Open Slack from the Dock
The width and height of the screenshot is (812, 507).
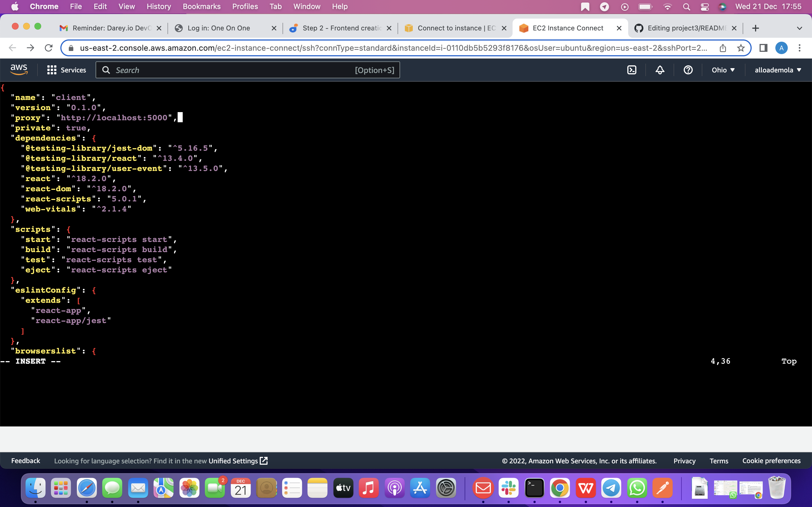509,488
